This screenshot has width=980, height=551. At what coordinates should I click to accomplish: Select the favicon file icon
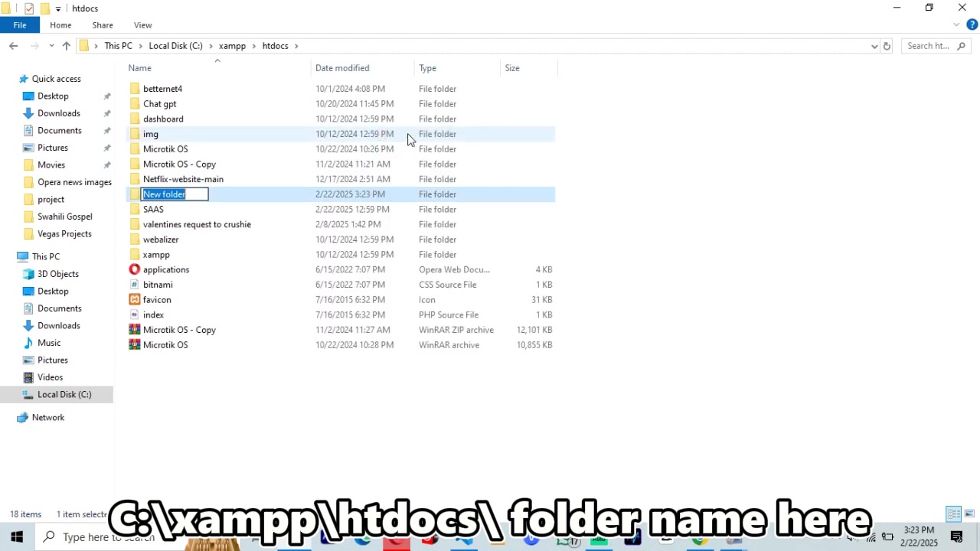pyautogui.click(x=135, y=300)
